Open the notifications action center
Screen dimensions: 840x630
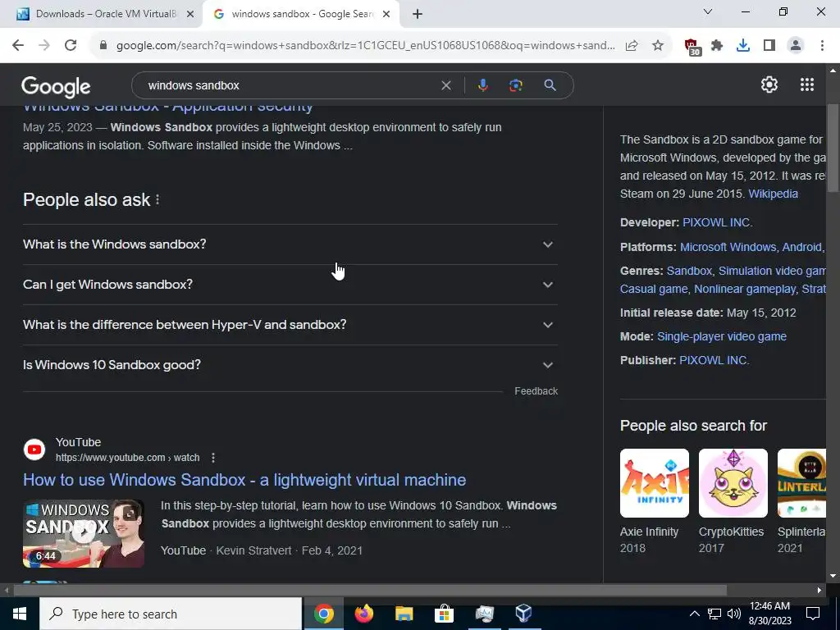[813, 614]
